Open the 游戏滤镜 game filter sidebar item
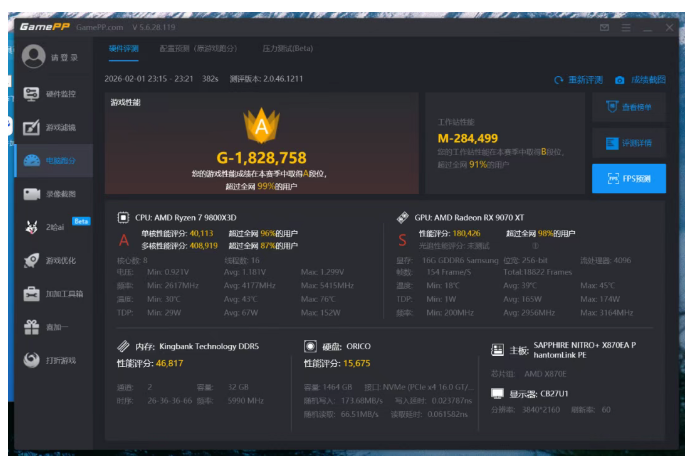Image resolution: width=688 pixels, height=467 pixels. coord(52,127)
